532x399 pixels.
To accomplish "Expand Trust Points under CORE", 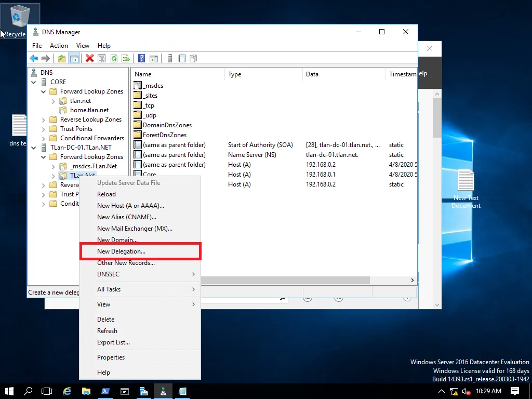I will pyautogui.click(x=44, y=129).
